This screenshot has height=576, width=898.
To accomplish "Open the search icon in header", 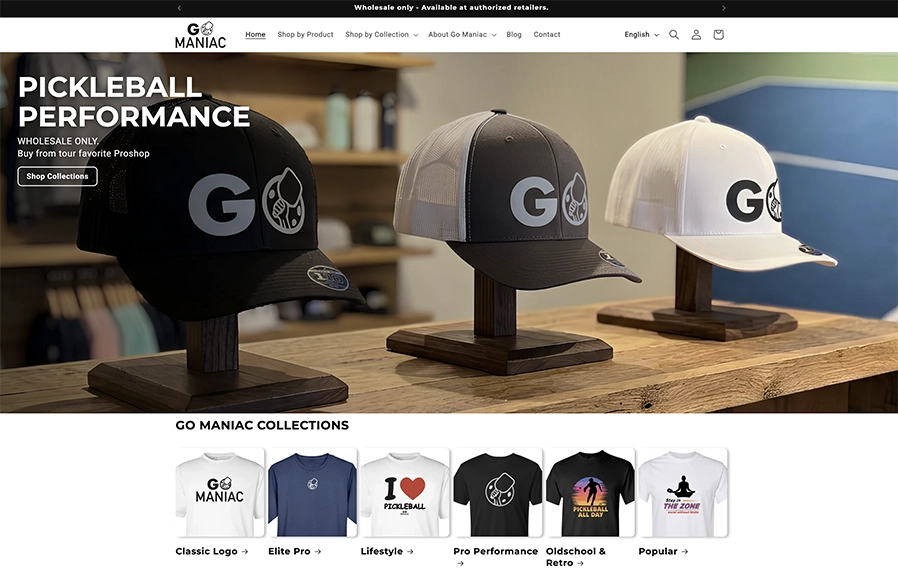I will point(674,34).
